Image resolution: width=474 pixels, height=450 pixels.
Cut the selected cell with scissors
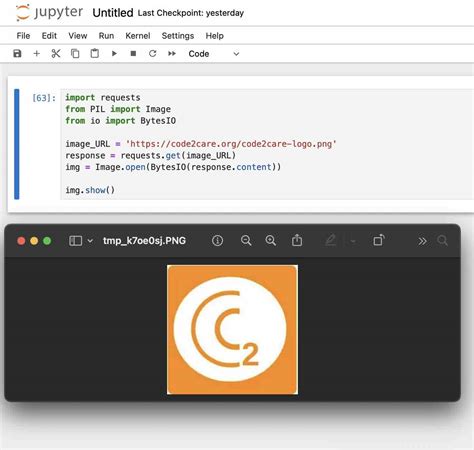pyautogui.click(x=56, y=53)
